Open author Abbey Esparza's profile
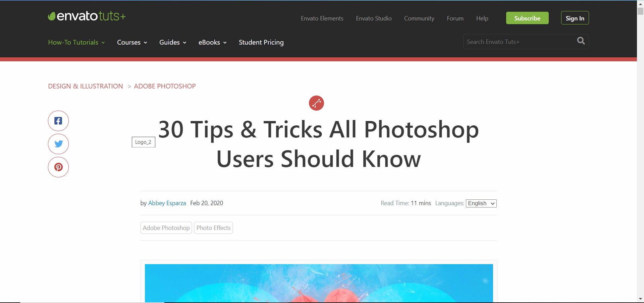This screenshot has height=303, width=644. pos(167,203)
